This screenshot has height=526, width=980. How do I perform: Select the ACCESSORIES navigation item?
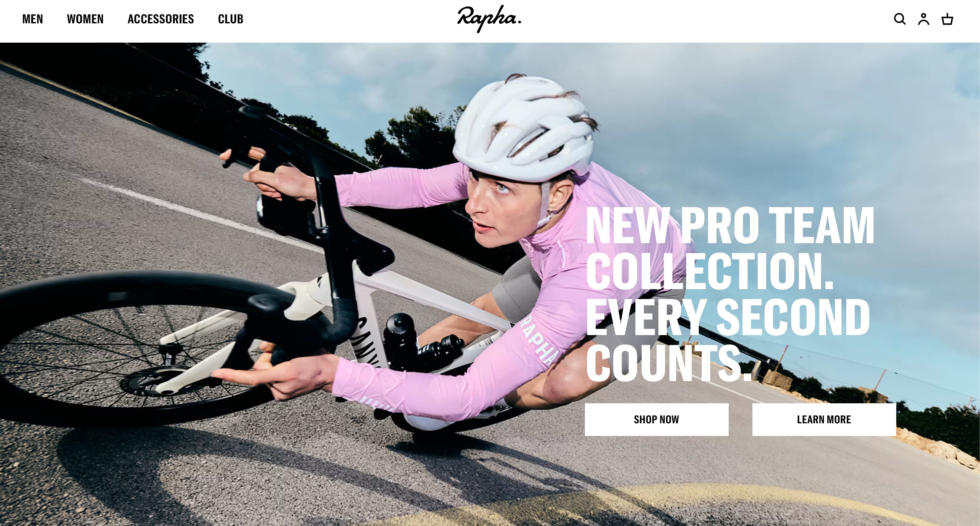coord(160,19)
